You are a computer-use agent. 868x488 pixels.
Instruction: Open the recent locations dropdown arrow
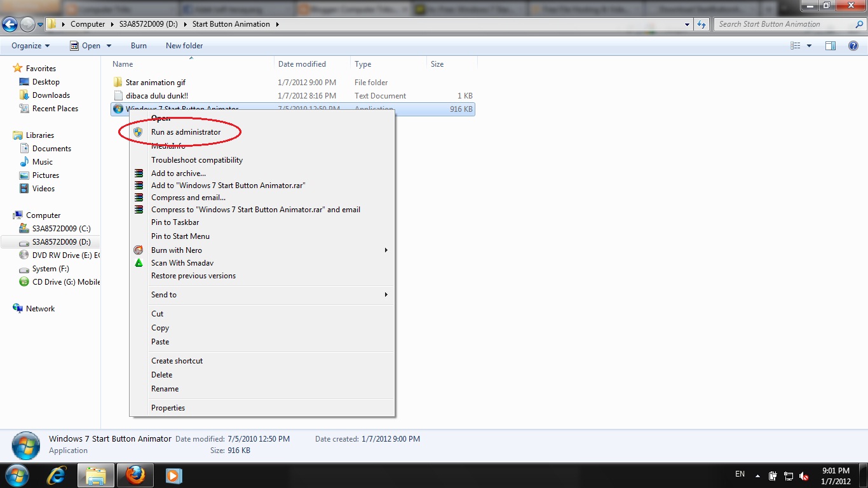click(x=40, y=25)
